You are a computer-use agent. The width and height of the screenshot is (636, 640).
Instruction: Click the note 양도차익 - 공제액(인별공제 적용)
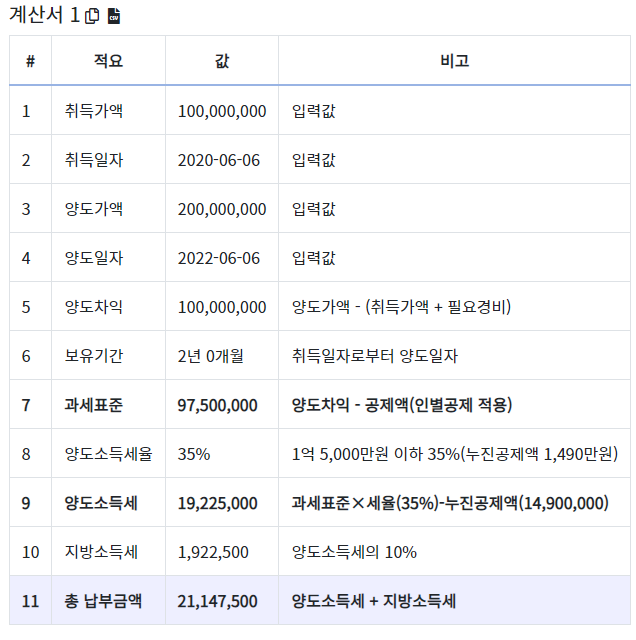(x=402, y=405)
